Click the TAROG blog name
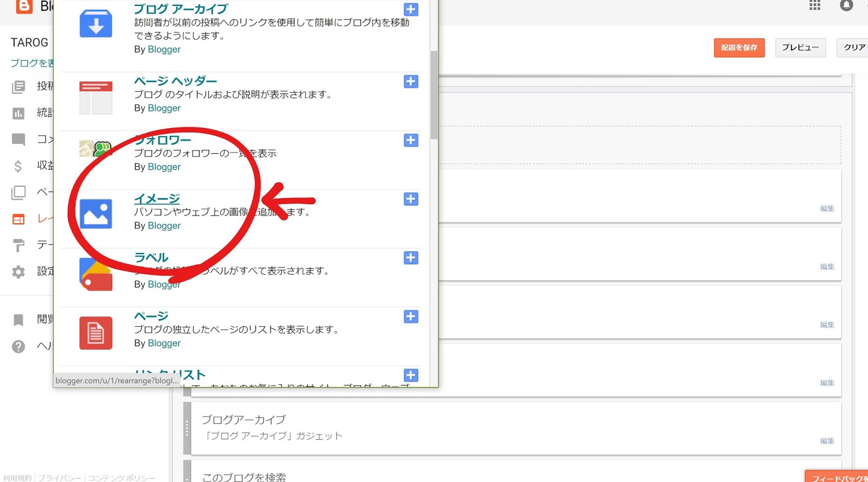The width and height of the screenshot is (868, 482). (29, 42)
